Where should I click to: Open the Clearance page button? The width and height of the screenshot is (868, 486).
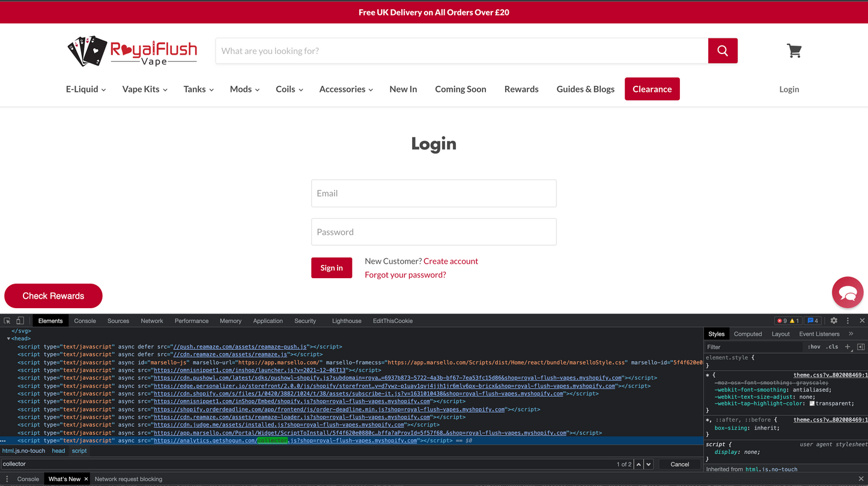tap(652, 89)
